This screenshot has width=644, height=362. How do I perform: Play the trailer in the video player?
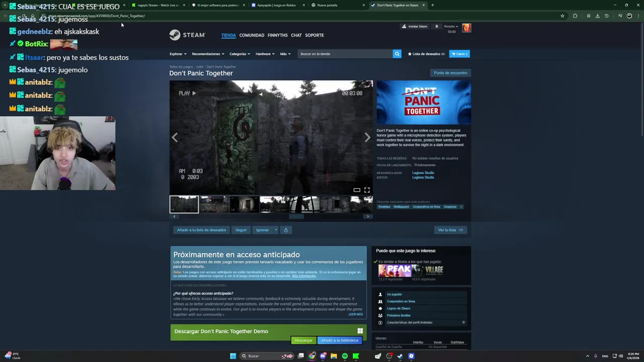(187, 93)
